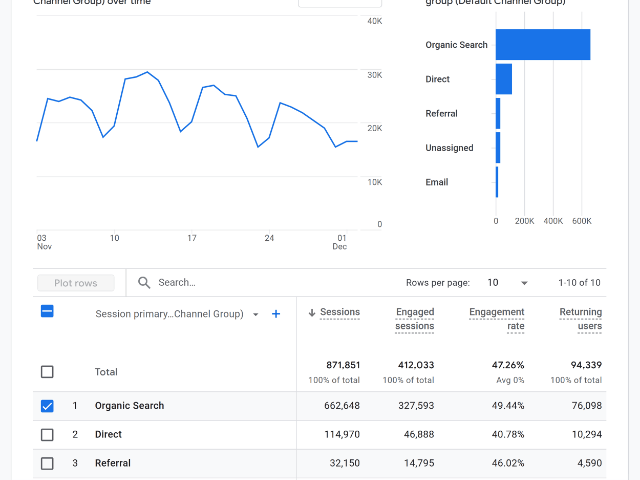Click the search magnifier icon
The height and width of the screenshot is (480, 640).
(x=145, y=283)
